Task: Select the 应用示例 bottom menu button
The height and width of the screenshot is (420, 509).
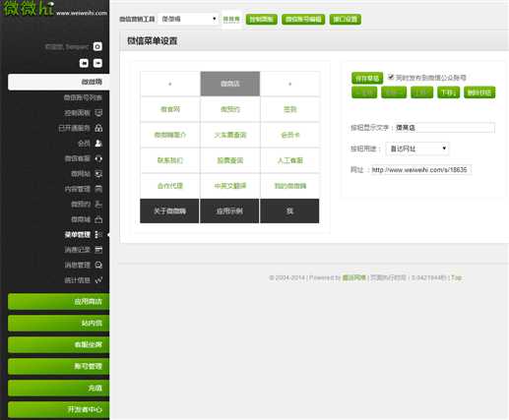Action: click(229, 211)
